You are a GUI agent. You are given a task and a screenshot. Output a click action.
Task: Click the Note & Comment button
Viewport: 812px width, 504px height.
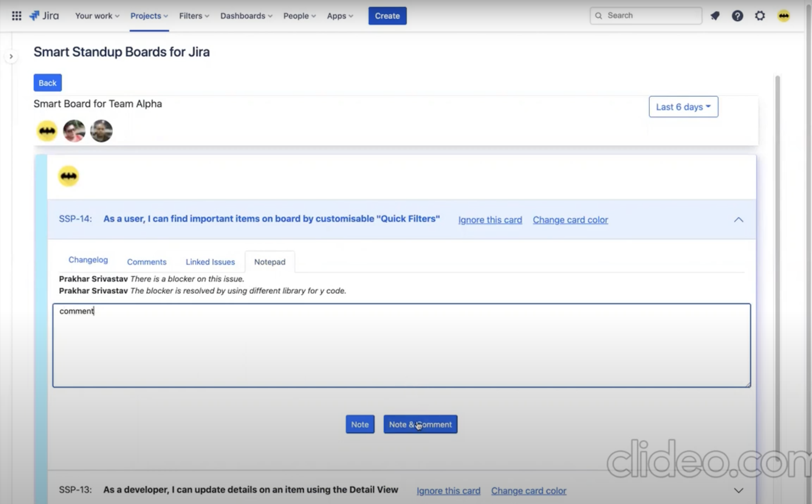click(x=420, y=424)
